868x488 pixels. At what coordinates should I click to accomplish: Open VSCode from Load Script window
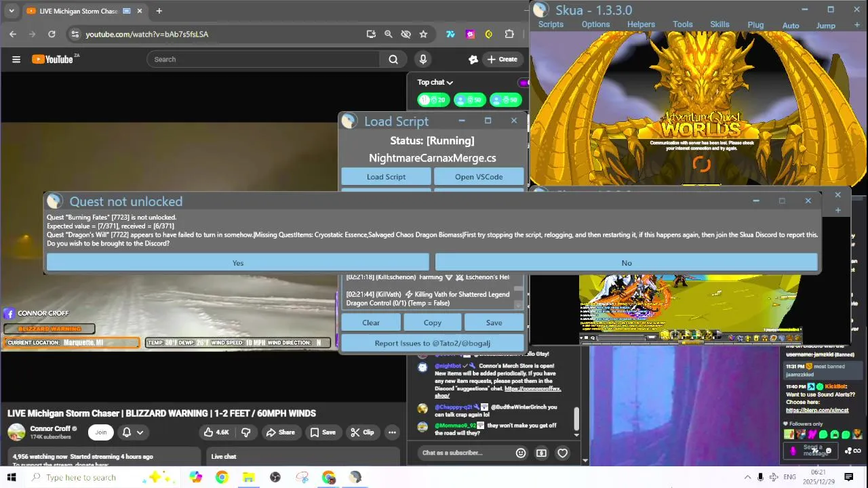479,177
